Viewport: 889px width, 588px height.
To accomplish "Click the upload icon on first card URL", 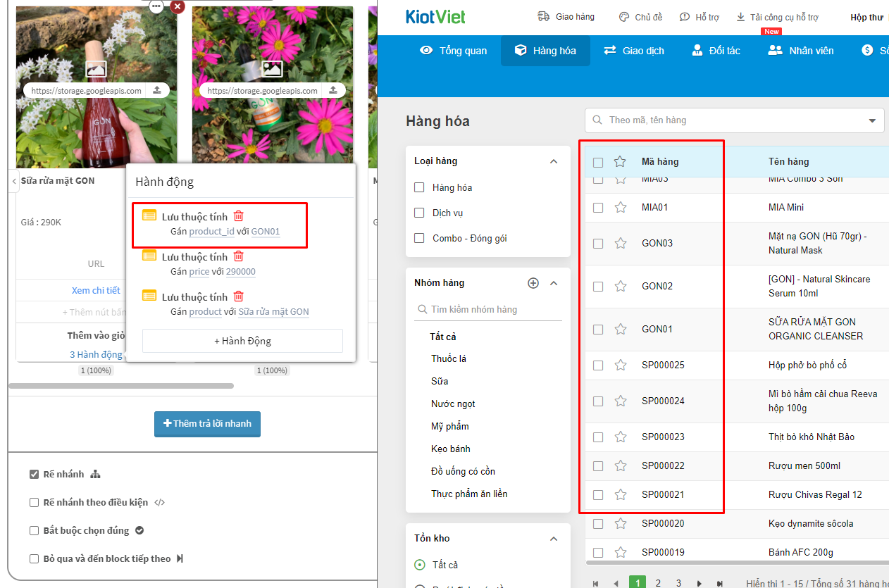I will (x=156, y=90).
